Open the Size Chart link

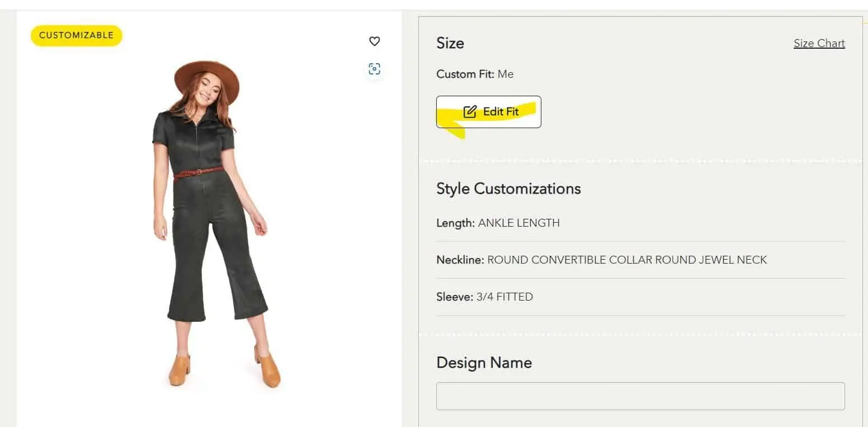(819, 44)
